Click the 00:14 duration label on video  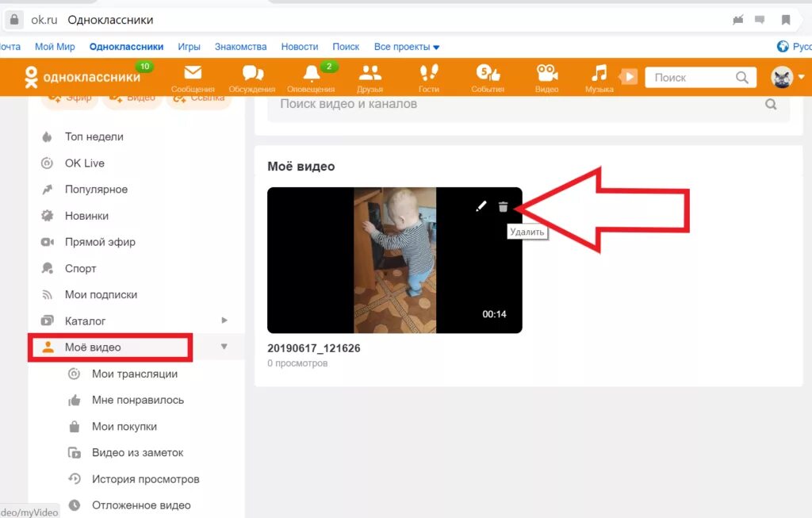coord(495,314)
